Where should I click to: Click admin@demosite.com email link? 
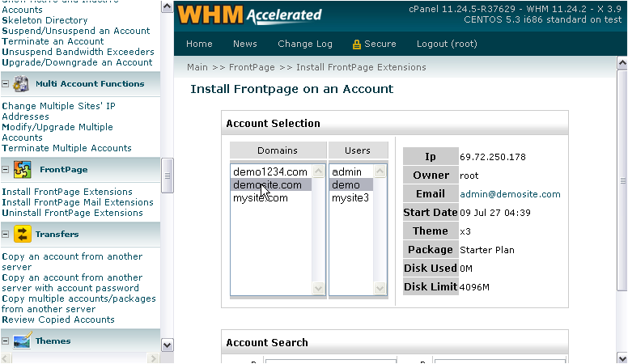[510, 194]
